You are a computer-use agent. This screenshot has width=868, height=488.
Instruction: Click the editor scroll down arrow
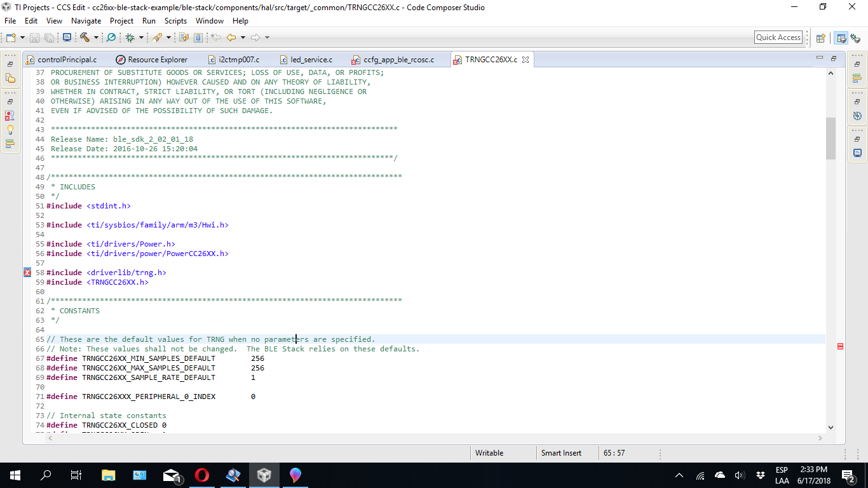point(831,428)
